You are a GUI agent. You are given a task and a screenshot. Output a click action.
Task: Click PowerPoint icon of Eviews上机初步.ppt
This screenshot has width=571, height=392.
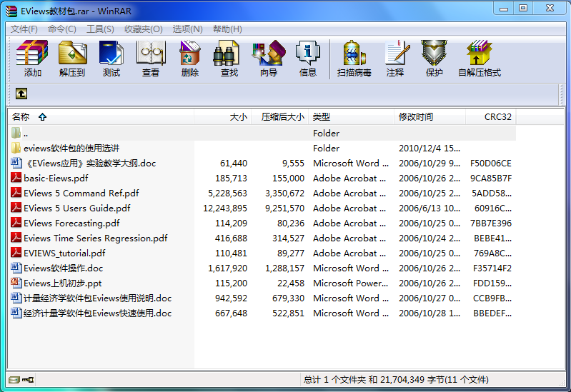point(16,283)
